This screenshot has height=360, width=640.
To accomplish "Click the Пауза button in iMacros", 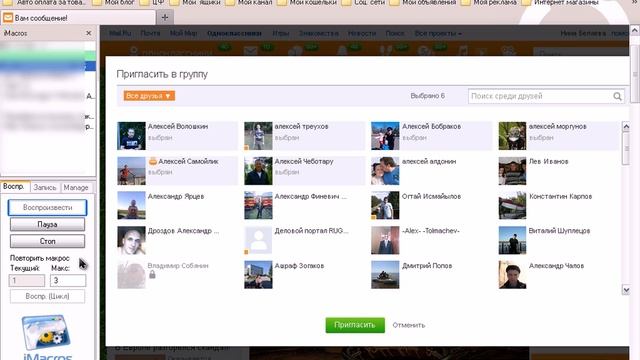I will pos(47,224).
